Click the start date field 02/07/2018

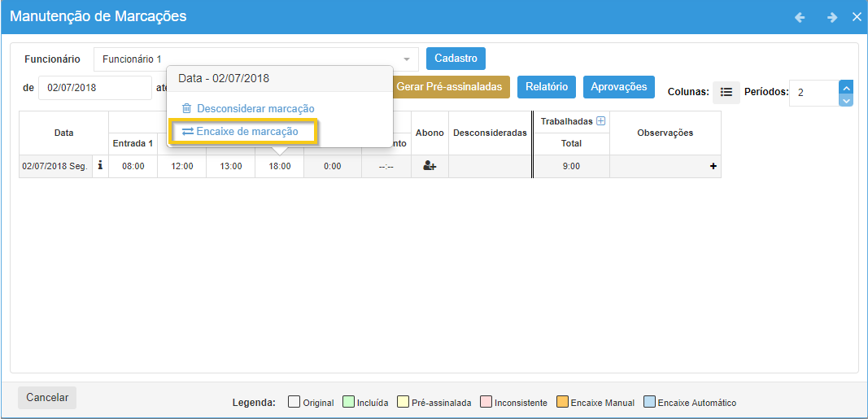94,88
